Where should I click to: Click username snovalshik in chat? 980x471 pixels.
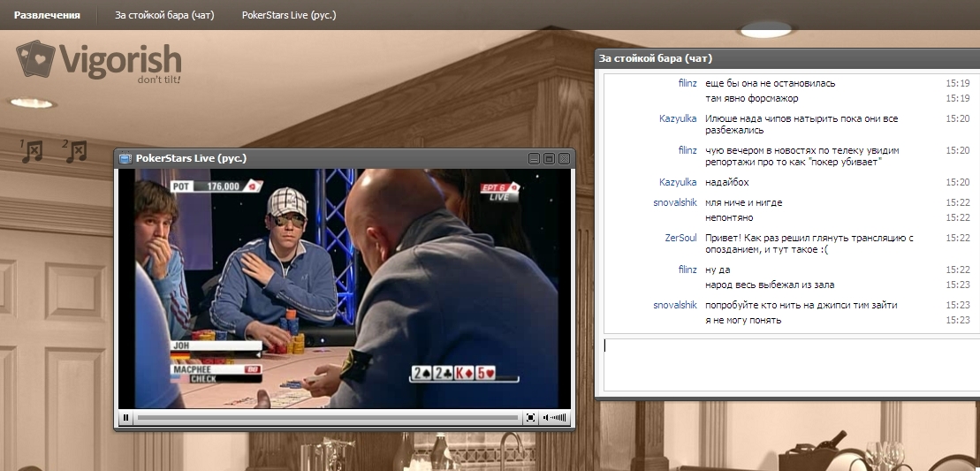click(675, 202)
